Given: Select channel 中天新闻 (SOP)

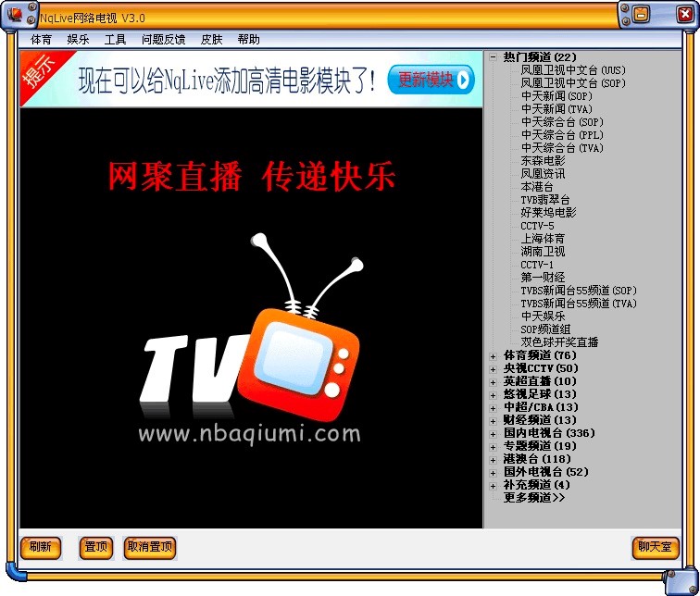Looking at the screenshot, I should (556, 96).
